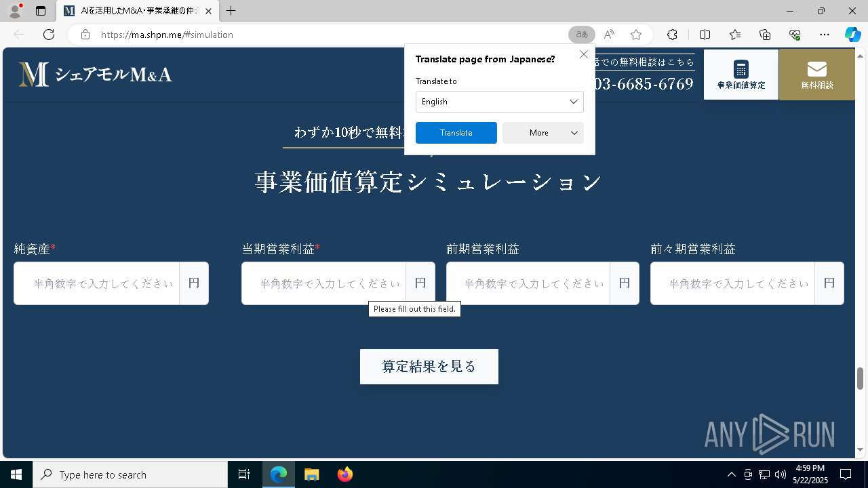The height and width of the screenshot is (488, 868).
Task: Click 算定結果を見る submit button
Action: point(429,367)
